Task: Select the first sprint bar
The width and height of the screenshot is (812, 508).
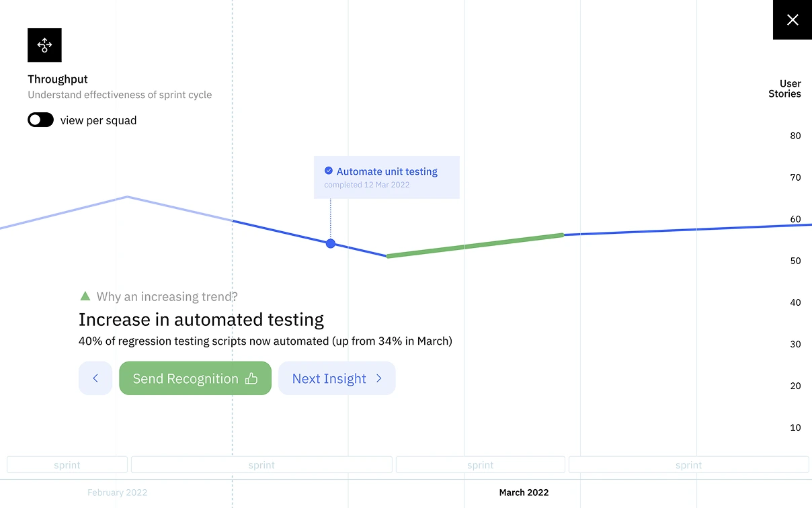Action: [x=67, y=465]
